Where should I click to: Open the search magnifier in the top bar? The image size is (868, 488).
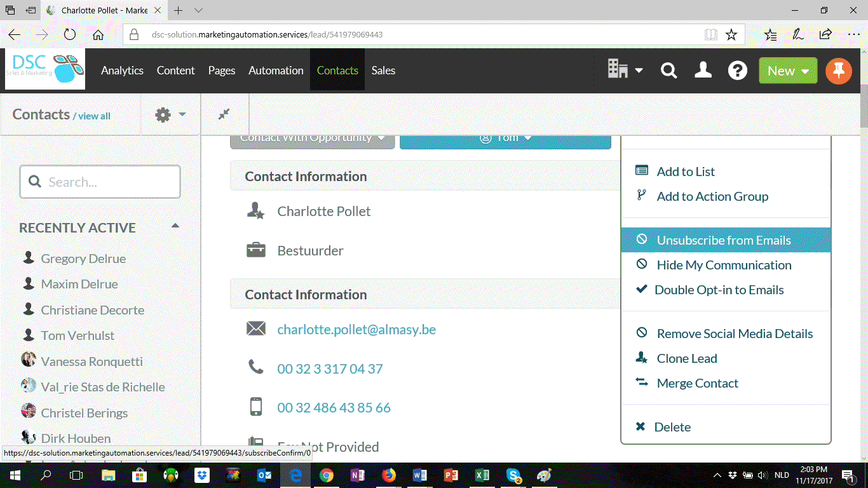(x=668, y=71)
